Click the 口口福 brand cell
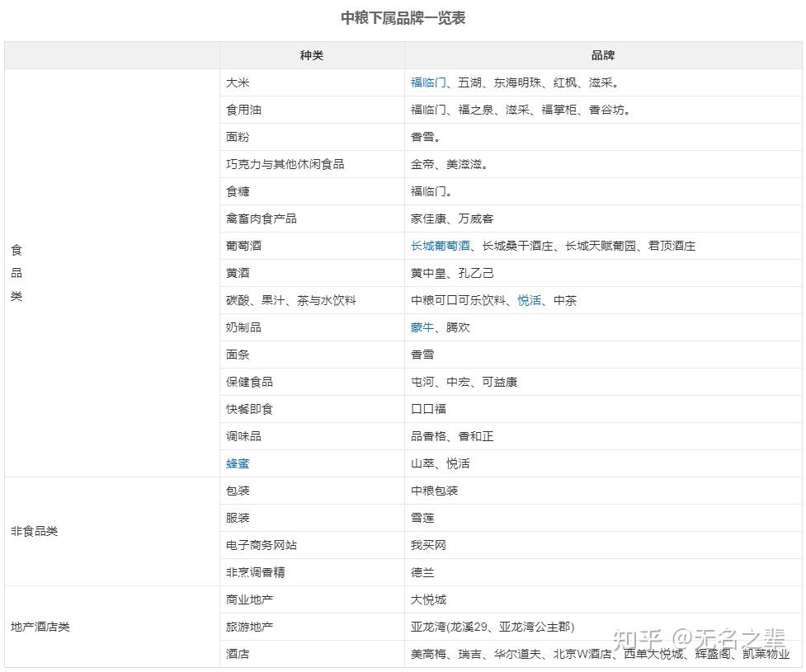Image resolution: width=806 pixels, height=672 pixels. (x=604, y=410)
